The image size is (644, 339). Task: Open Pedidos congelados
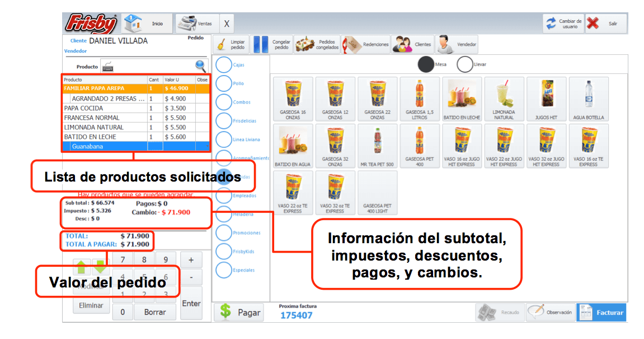click(x=317, y=44)
